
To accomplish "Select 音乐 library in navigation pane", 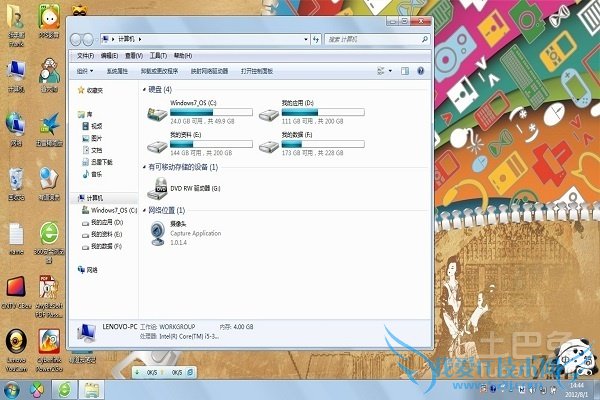I will (x=92, y=174).
